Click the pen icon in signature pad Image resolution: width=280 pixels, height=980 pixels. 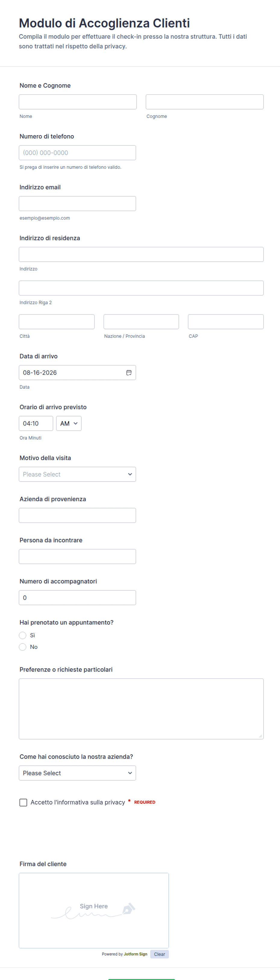pyautogui.click(x=129, y=908)
